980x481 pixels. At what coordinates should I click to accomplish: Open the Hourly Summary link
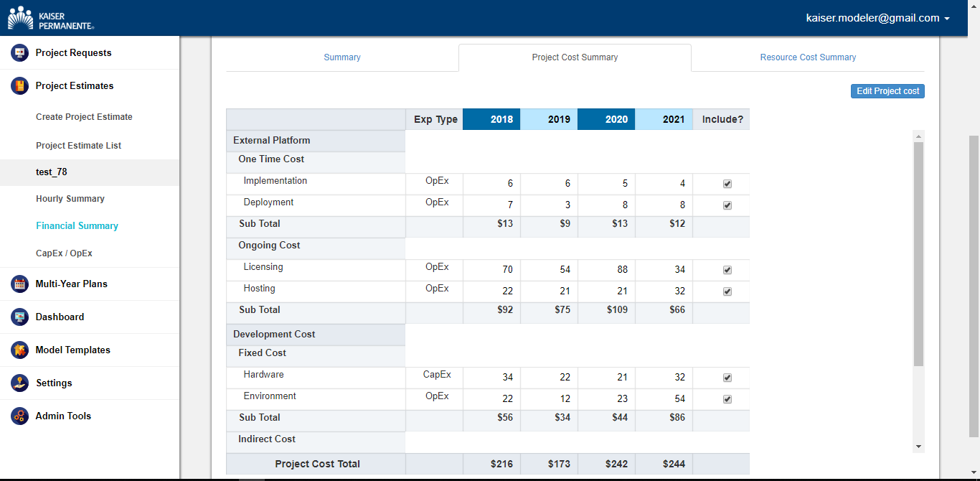[70, 199]
